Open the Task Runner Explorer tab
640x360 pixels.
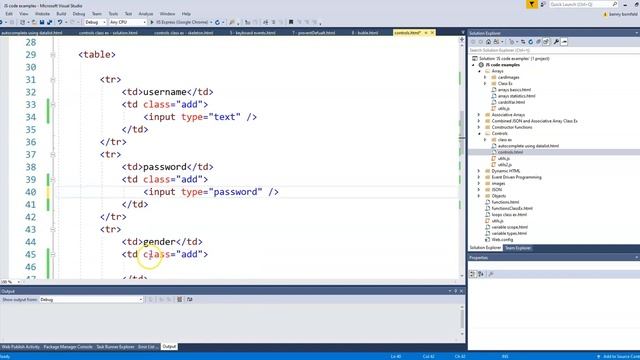pos(115,347)
